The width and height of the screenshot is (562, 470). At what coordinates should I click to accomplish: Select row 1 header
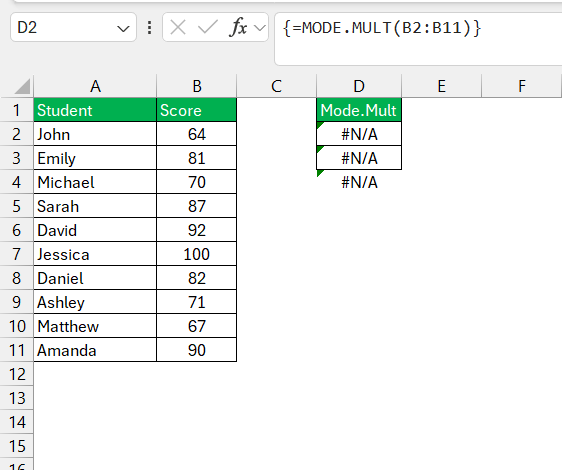16,110
